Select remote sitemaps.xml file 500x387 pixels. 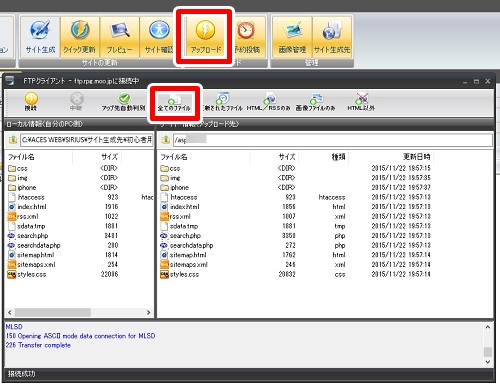[x=184, y=265]
